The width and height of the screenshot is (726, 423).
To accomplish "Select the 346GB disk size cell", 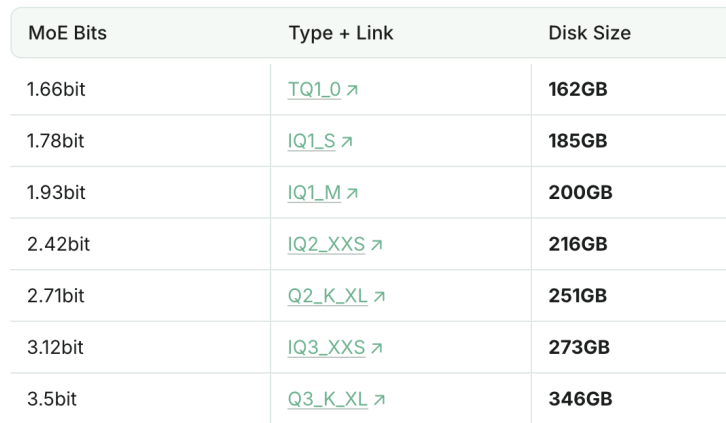I will coord(580,400).
